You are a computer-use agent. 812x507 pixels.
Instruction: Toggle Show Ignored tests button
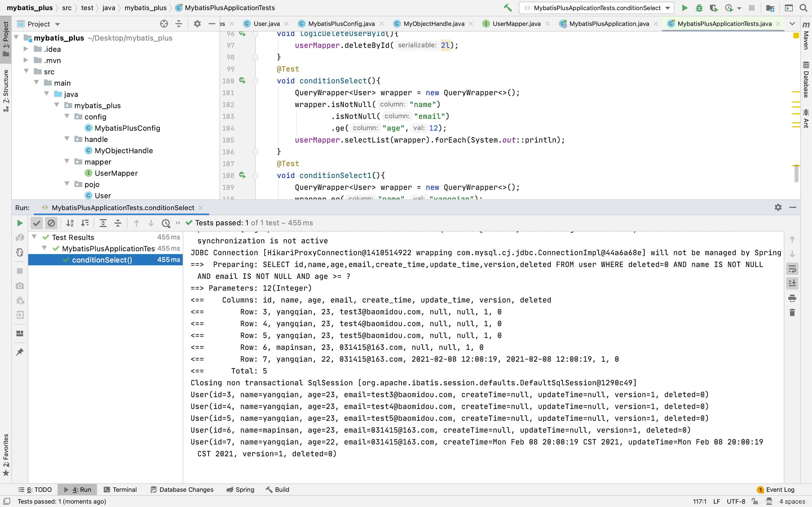coord(51,223)
